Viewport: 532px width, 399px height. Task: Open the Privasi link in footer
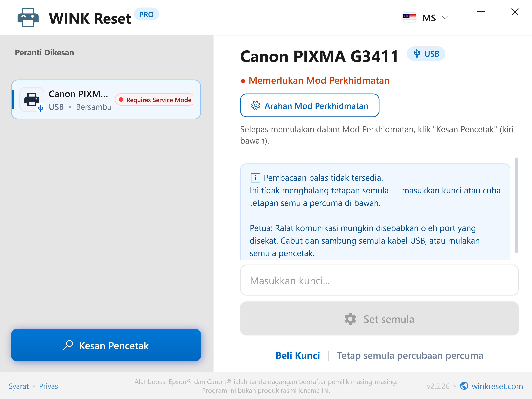(x=49, y=386)
